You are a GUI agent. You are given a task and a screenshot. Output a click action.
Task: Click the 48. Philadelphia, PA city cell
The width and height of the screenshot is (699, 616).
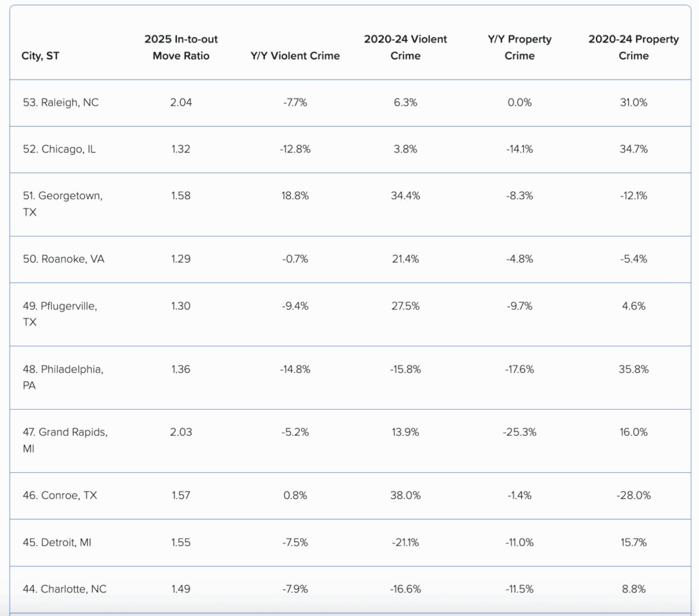coord(63,377)
